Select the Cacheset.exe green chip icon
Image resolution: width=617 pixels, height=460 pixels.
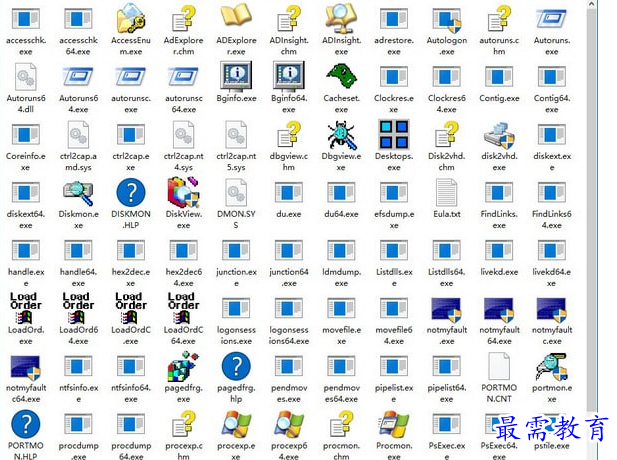coord(341,76)
